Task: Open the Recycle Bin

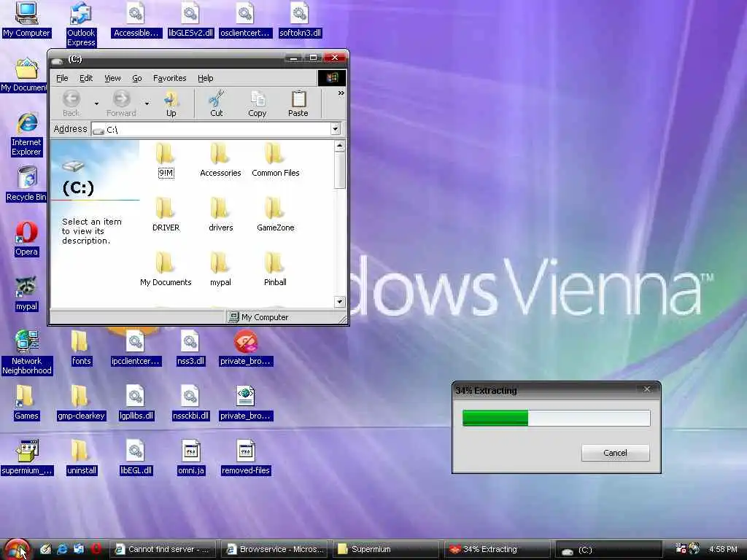Action: click(x=26, y=183)
